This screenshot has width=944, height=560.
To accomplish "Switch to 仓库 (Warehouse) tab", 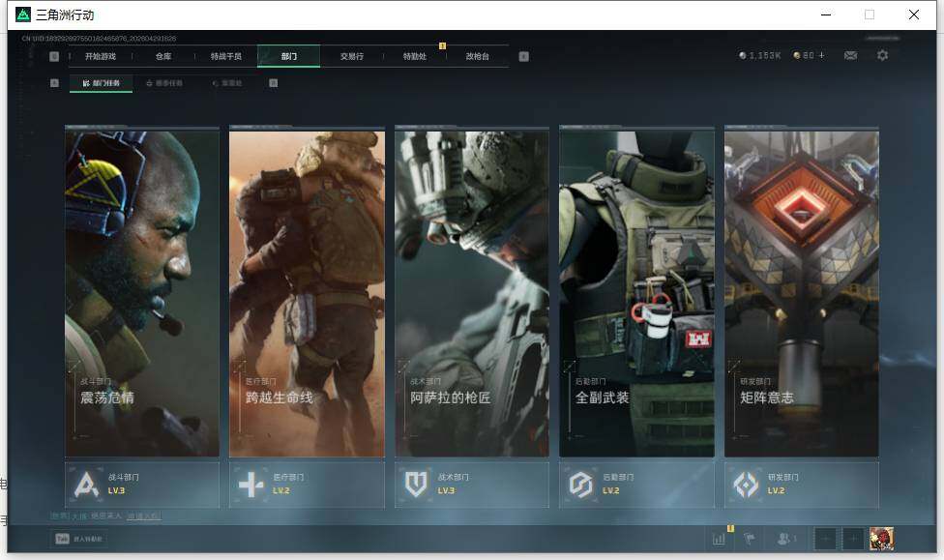I will (x=163, y=56).
